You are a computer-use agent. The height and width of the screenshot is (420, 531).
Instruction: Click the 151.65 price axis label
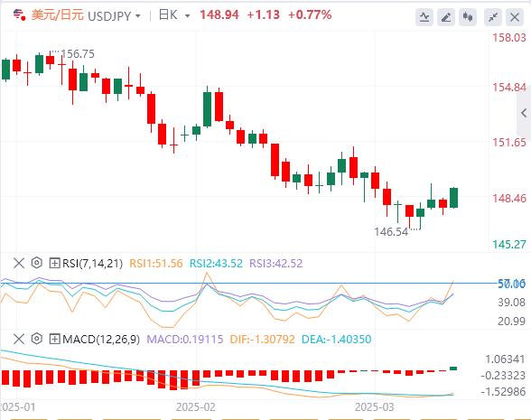[509, 143]
